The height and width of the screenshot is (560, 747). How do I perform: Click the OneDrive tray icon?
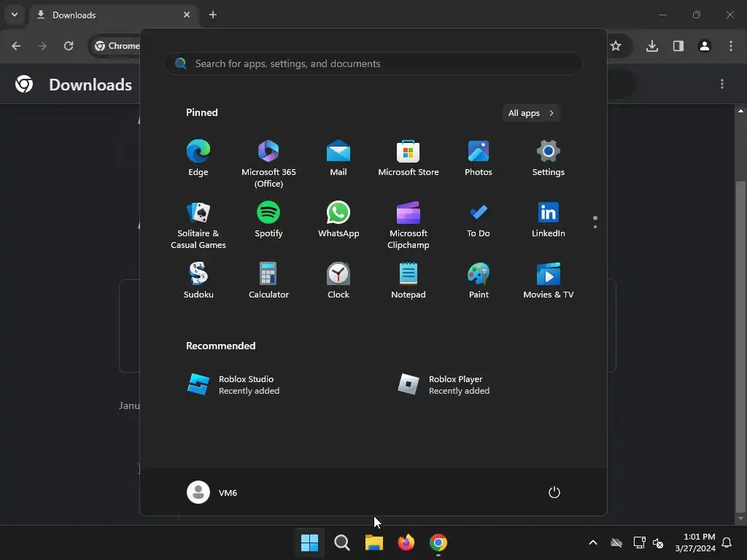point(616,542)
